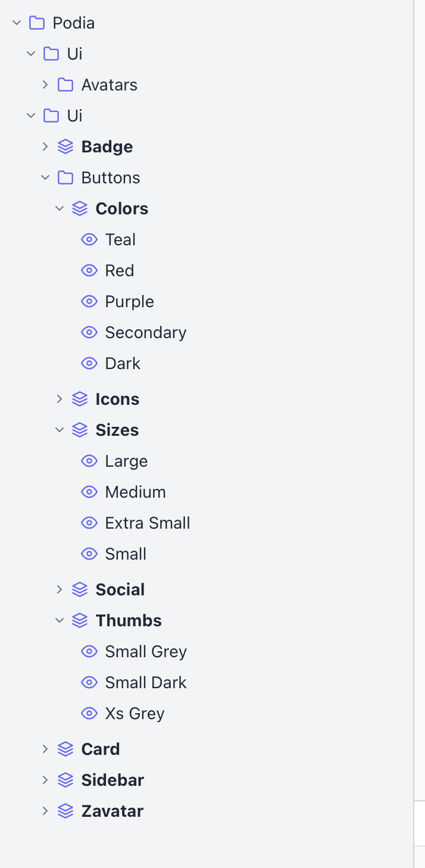This screenshot has width=425, height=868.
Task: Click the layers icon next to Sizes
Action: (80, 430)
